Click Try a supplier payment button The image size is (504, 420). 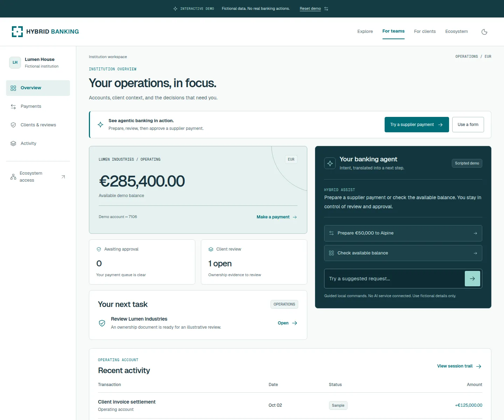[416, 125]
